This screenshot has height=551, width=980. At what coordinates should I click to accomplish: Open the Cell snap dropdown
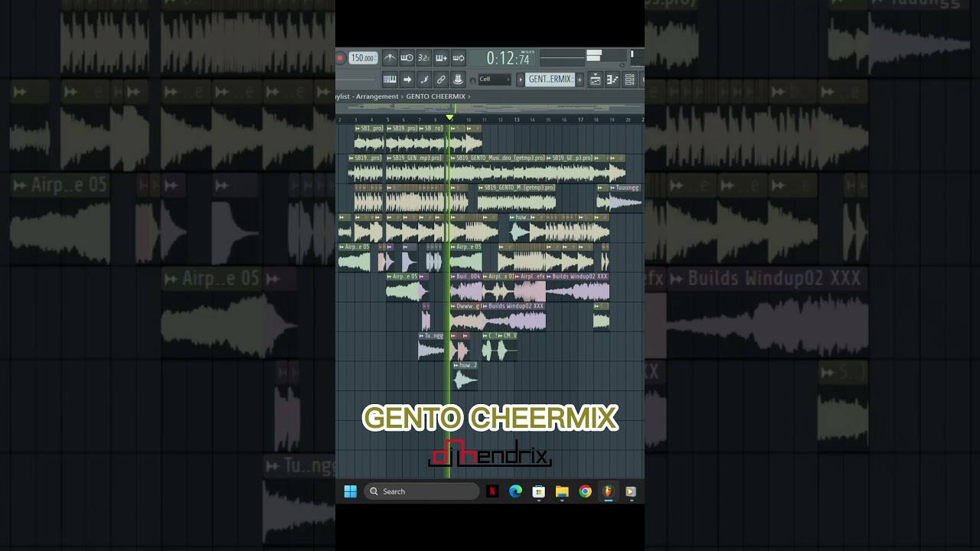point(495,80)
